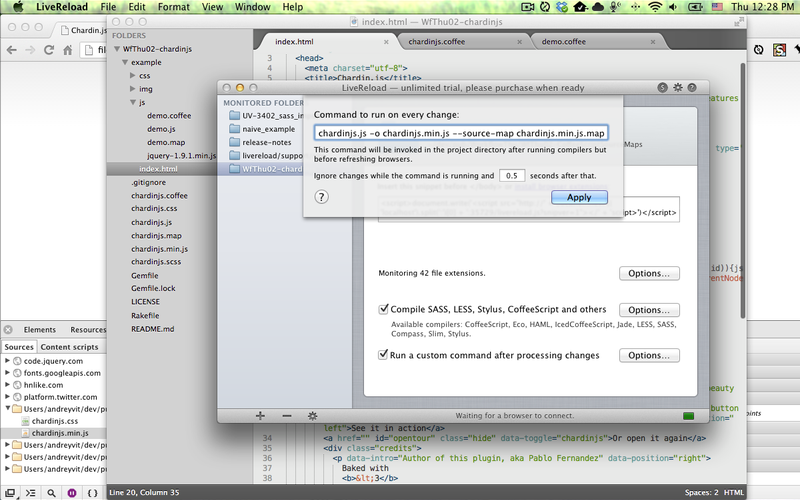800x500 pixels.
Task: Click the help question mark in command sheet
Action: point(321,197)
